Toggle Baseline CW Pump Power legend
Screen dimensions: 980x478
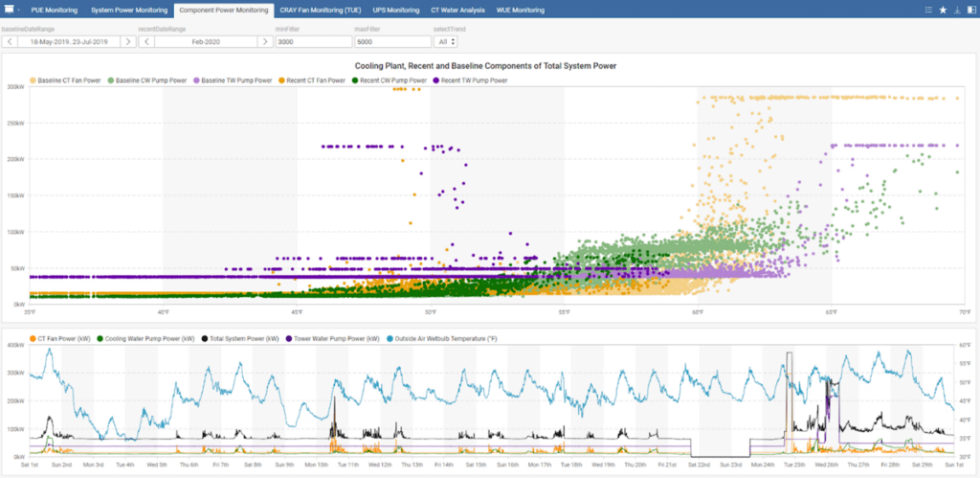[146, 80]
